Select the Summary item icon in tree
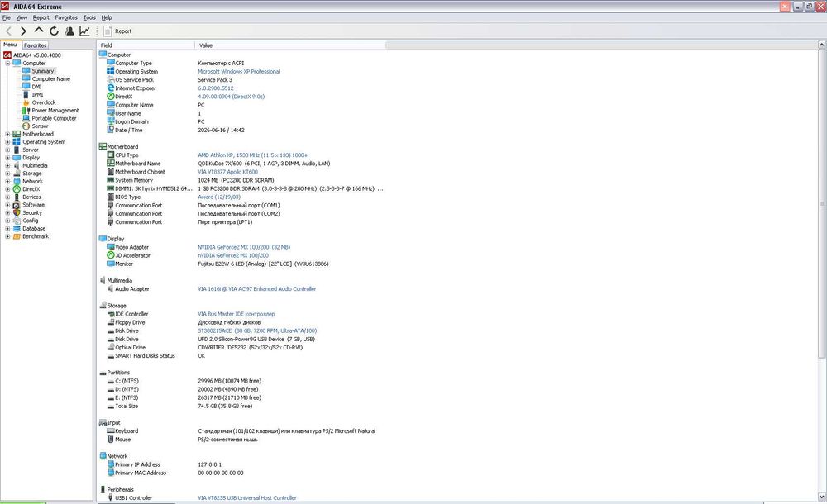This screenshot has width=827, height=504. tap(26, 71)
